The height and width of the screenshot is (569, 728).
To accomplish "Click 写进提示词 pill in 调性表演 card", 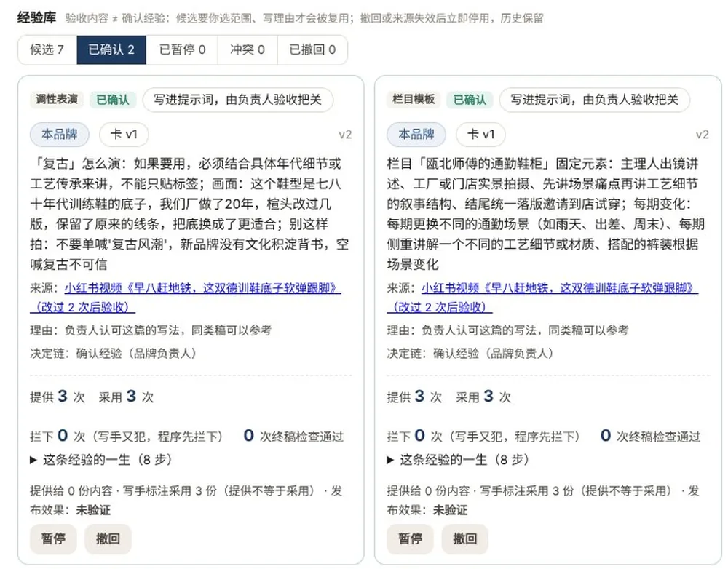I will point(238,100).
